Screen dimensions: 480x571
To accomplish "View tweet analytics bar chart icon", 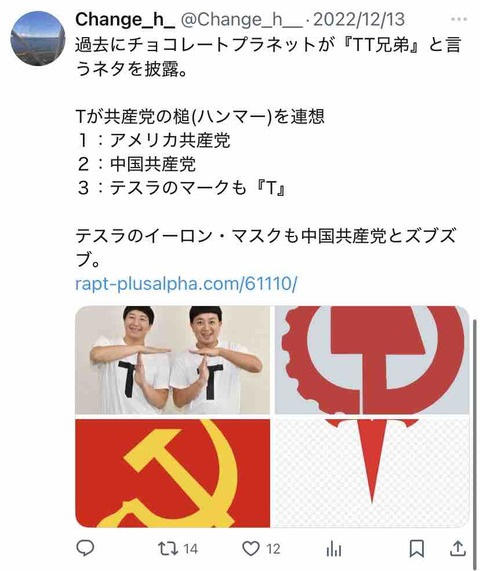I will 334,549.
